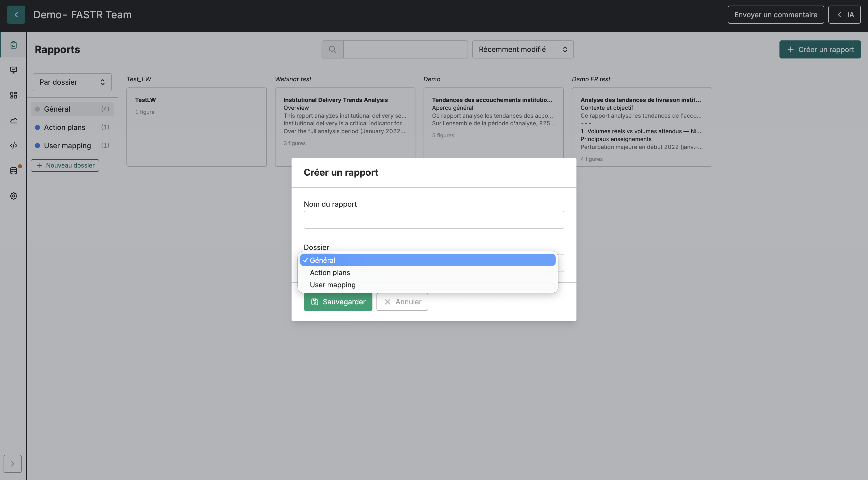Open the Par dossier grouping dropdown
Screen dimensions: 868x480
tap(72, 82)
